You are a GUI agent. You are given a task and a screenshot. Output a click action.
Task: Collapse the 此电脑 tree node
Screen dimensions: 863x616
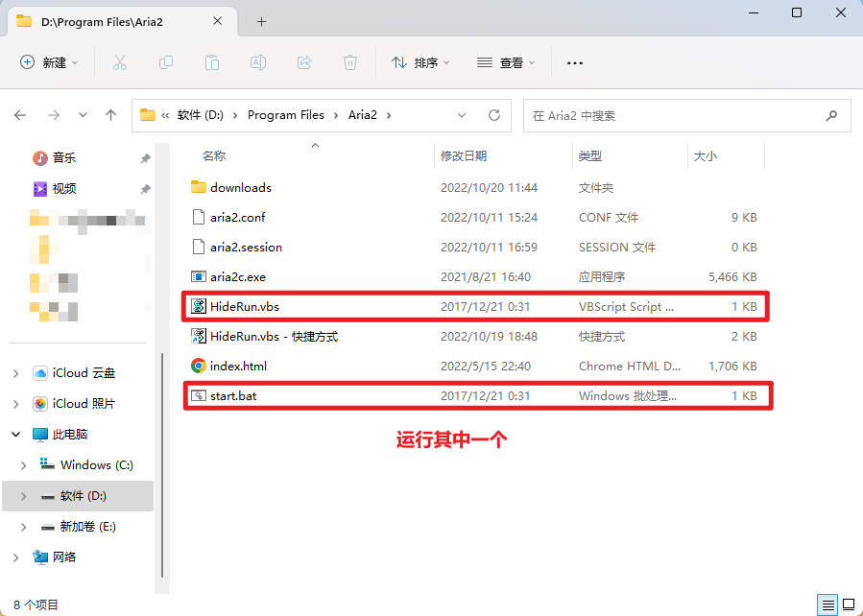(16, 435)
